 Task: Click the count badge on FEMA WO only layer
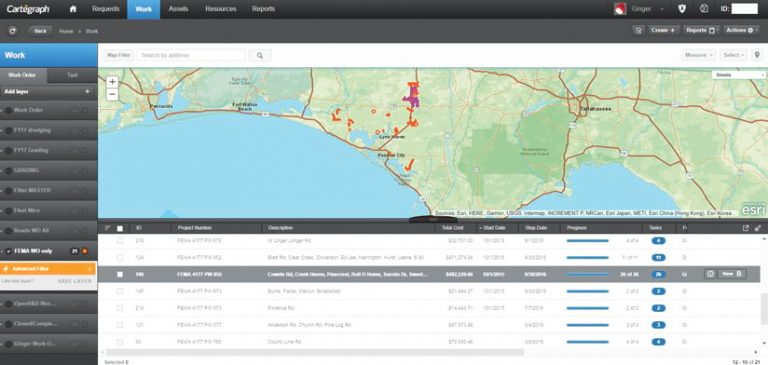pos(74,251)
